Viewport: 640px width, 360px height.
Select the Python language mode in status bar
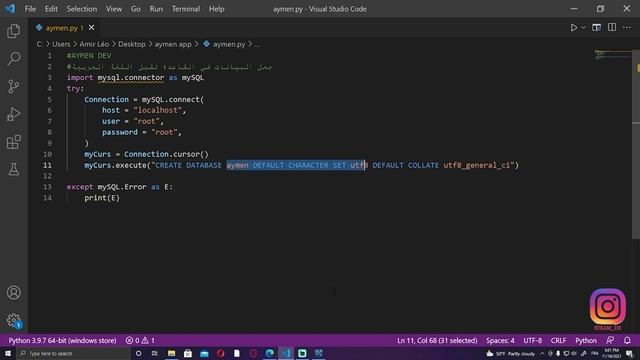pos(586,340)
